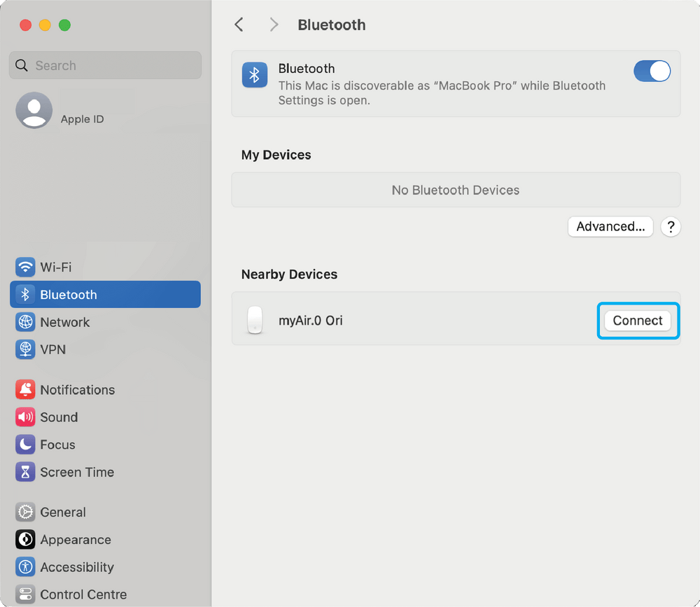The height and width of the screenshot is (607, 700).
Task: Select the myAir.0 Ori mouse thumbnail
Action: click(x=255, y=321)
